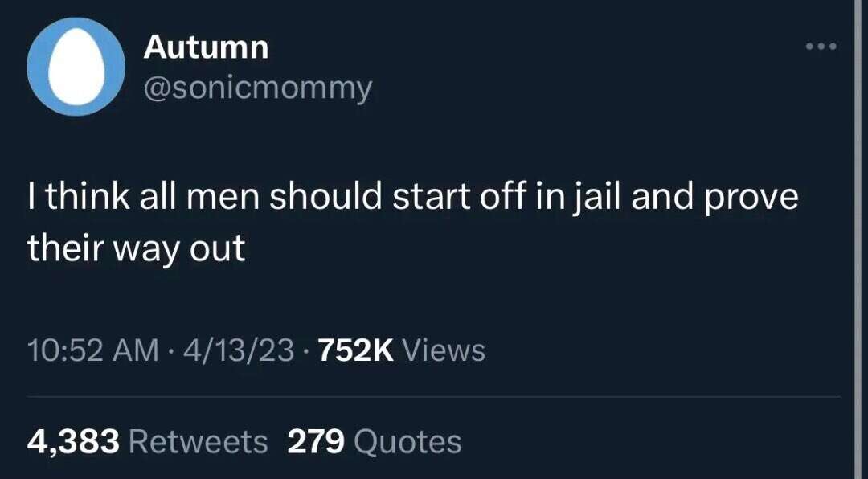Open the more options three-dot menu
The image size is (868, 479).
click(x=821, y=47)
